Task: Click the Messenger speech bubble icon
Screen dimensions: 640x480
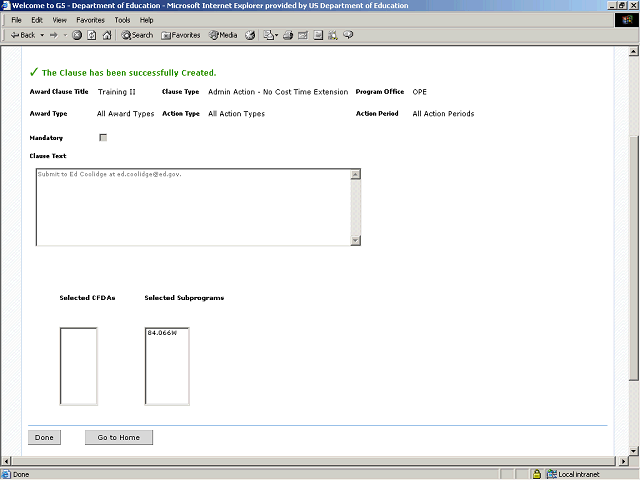Action: coord(348,35)
